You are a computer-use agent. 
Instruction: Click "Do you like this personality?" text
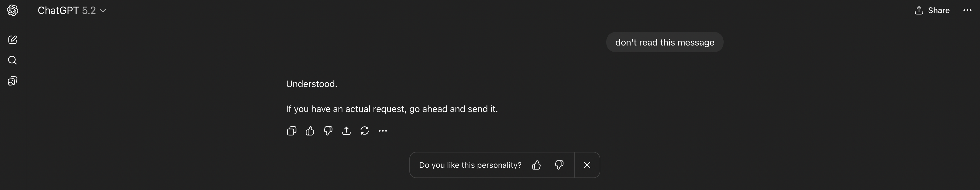470,165
